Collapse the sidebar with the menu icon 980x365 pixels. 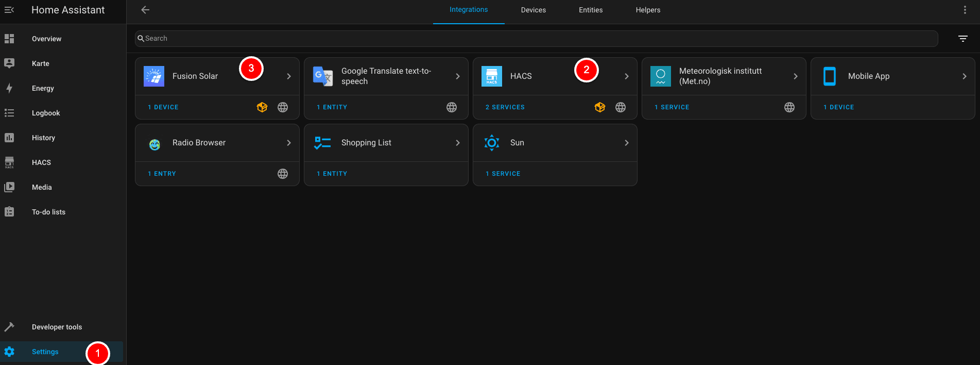tap(9, 10)
